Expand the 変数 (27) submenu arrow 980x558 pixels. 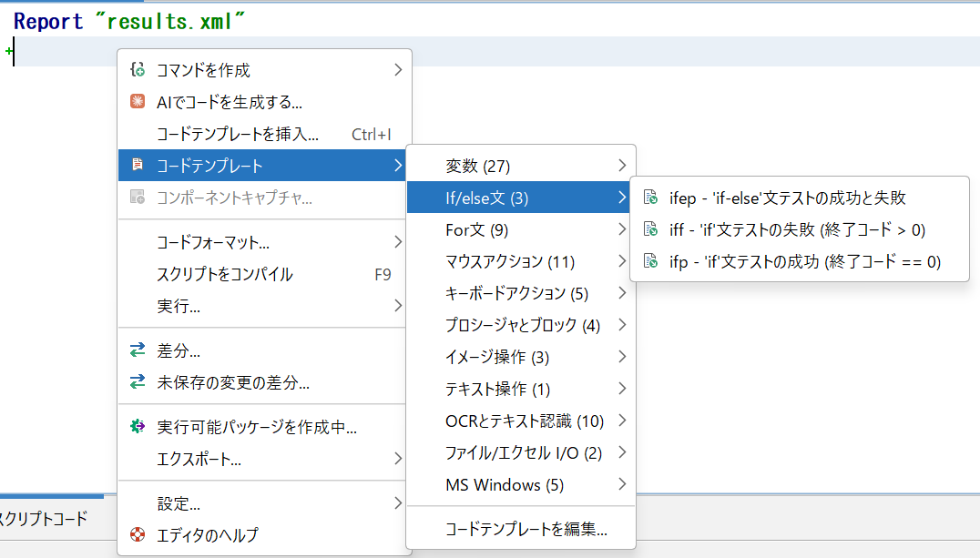(623, 165)
